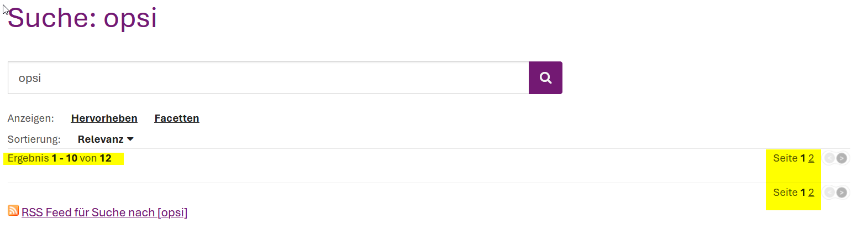The width and height of the screenshot is (868, 249).
Task: Click the Suche: opsi page heading
Action: point(82,18)
